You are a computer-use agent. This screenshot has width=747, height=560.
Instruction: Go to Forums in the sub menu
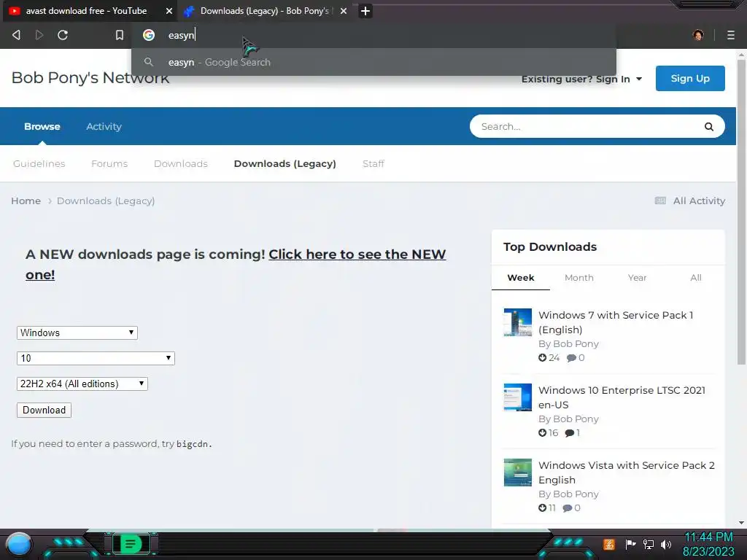(109, 164)
